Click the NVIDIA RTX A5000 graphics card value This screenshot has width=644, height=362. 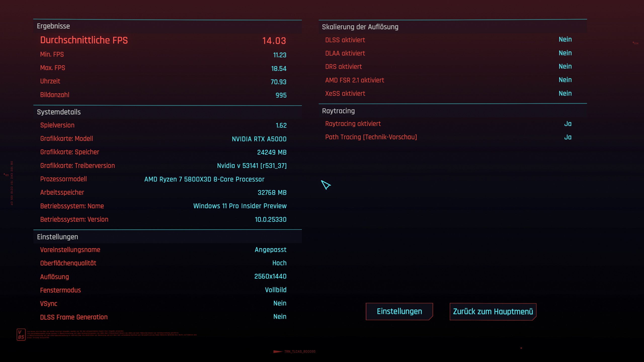(x=259, y=139)
